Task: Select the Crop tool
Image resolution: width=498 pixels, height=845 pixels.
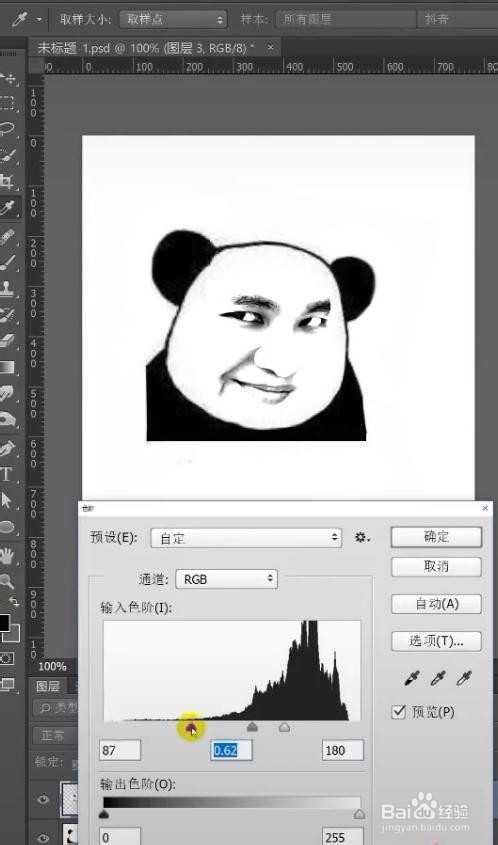Action: [x=8, y=181]
